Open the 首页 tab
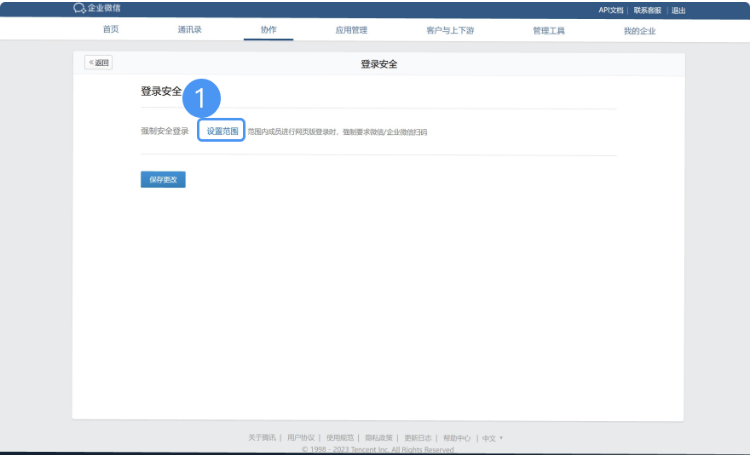 pos(111,30)
